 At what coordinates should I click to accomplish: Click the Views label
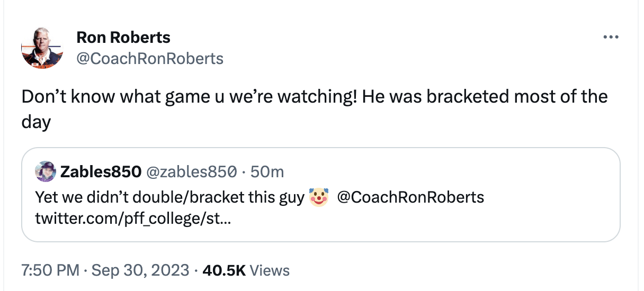pyautogui.click(x=270, y=270)
